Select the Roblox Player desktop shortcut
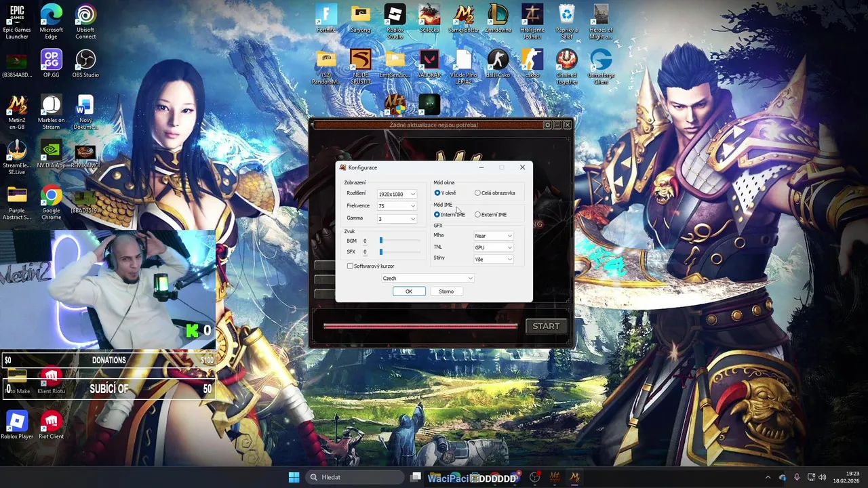 click(x=17, y=425)
